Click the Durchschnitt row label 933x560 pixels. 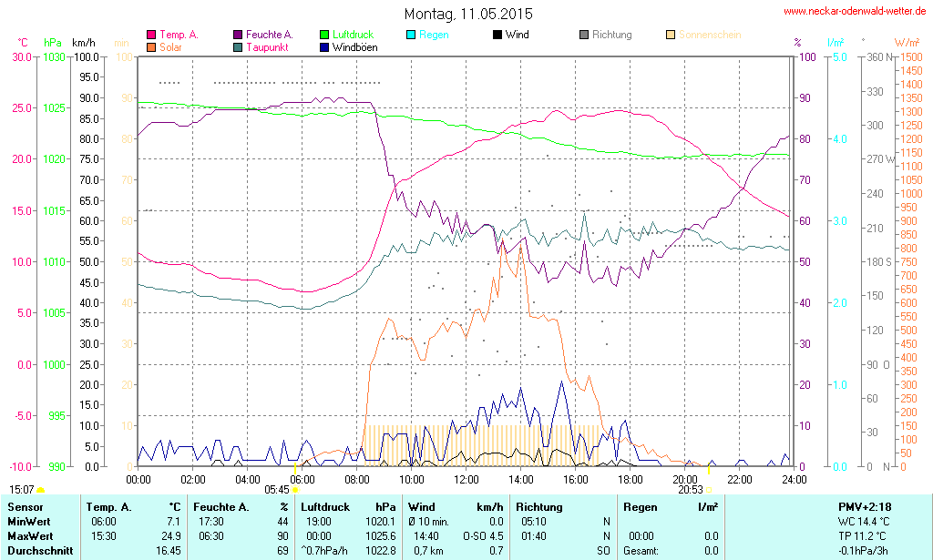pos(40,551)
